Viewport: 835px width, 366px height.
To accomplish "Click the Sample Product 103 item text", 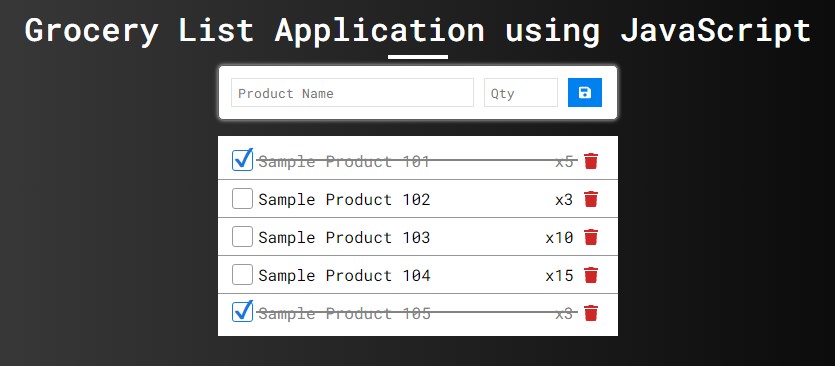I will click(344, 237).
